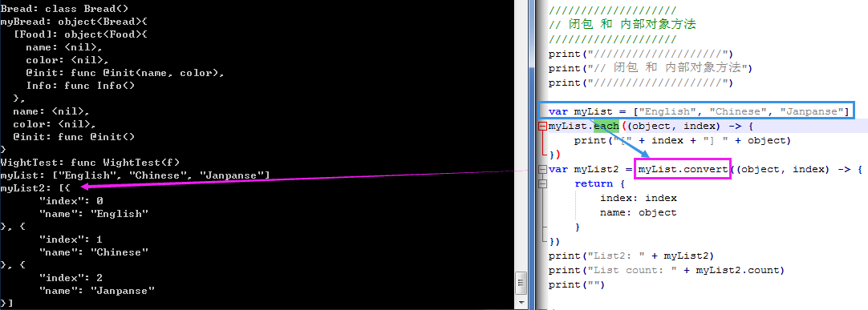Click the console scrollbar down arrow
The image size is (868, 310).
point(521,304)
